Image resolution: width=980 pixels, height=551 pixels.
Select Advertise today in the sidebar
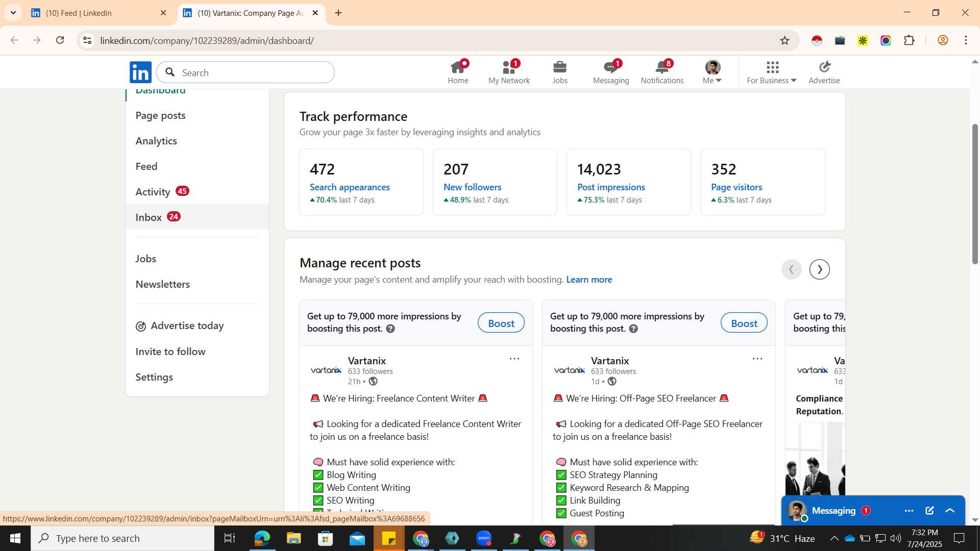point(180,325)
